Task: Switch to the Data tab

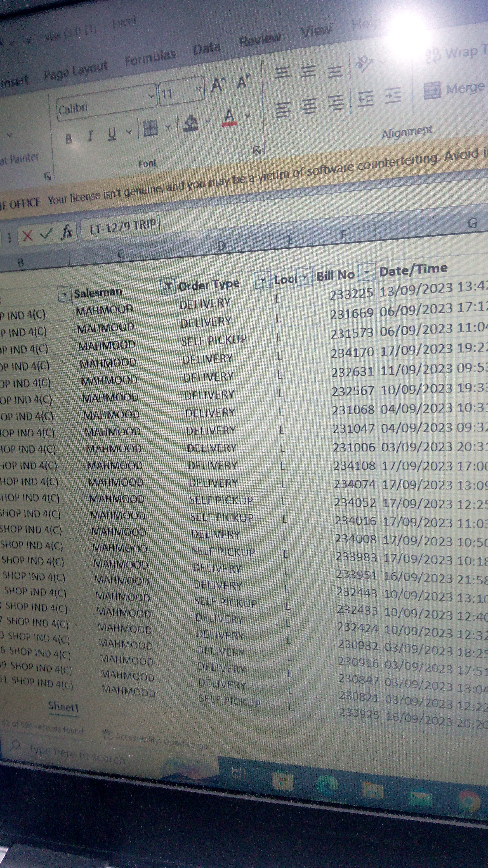Action: coord(207,48)
